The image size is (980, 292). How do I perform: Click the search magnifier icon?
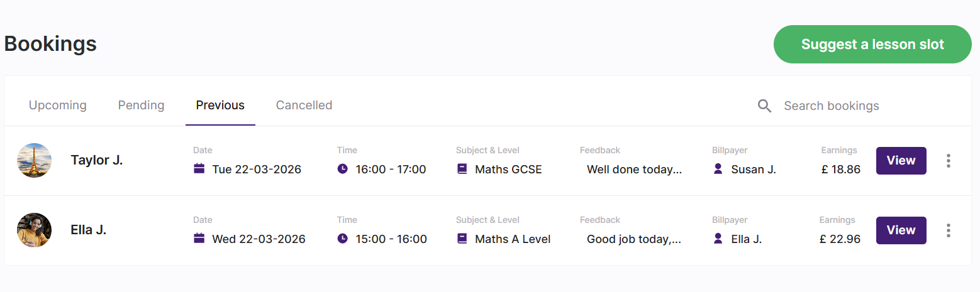click(x=764, y=105)
